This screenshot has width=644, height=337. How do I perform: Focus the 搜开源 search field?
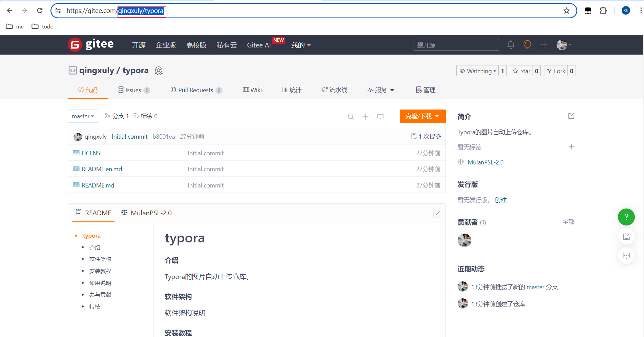[456, 45]
